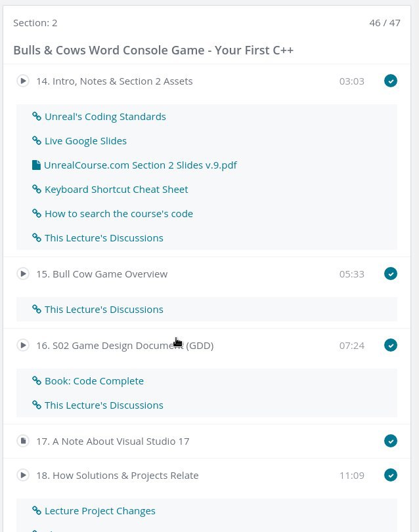Select lecture title A Note About Visual Studio 17
The height and width of the screenshot is (532, 419).
pyautogui.click(x=113, y=441)
